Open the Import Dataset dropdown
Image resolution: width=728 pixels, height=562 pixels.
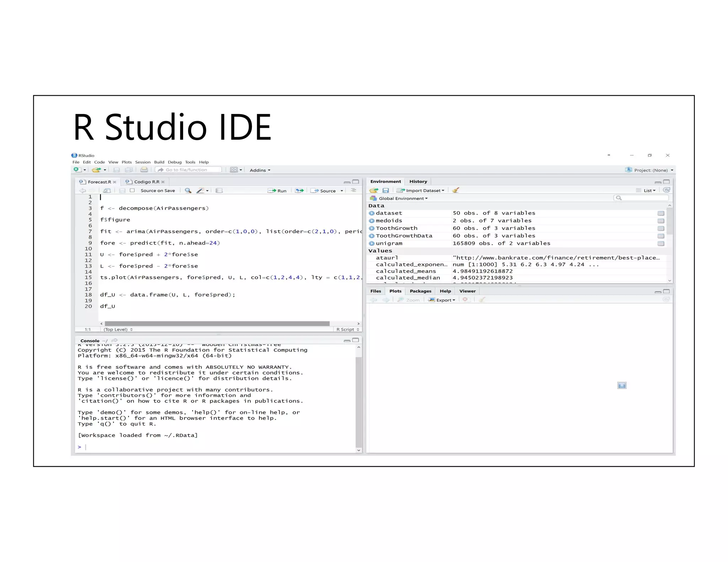coord(421,190)
